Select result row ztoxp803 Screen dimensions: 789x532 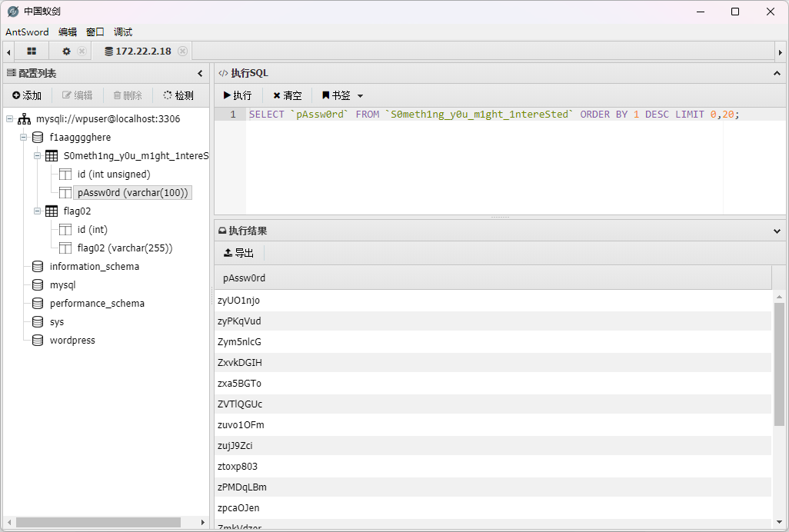click(493, 467)
